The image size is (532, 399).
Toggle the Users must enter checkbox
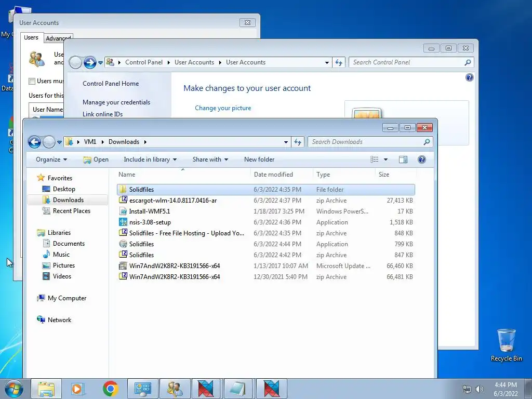[32, 81]
